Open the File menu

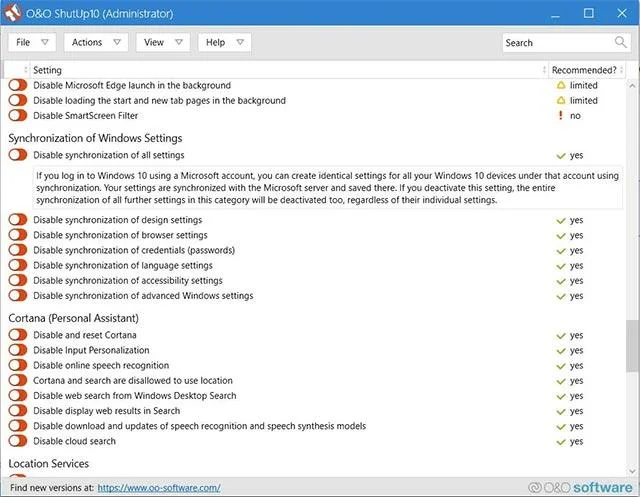(32, 42)
